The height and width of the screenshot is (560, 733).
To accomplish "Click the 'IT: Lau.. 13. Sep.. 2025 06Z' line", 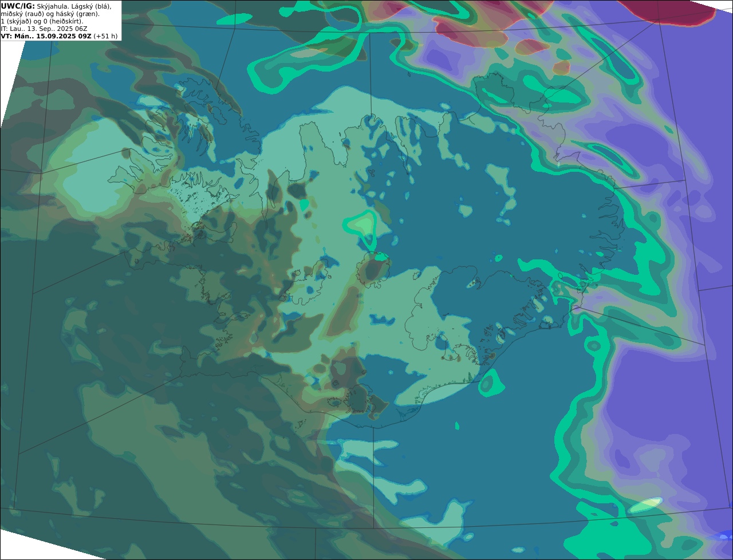I will [44, 29].
